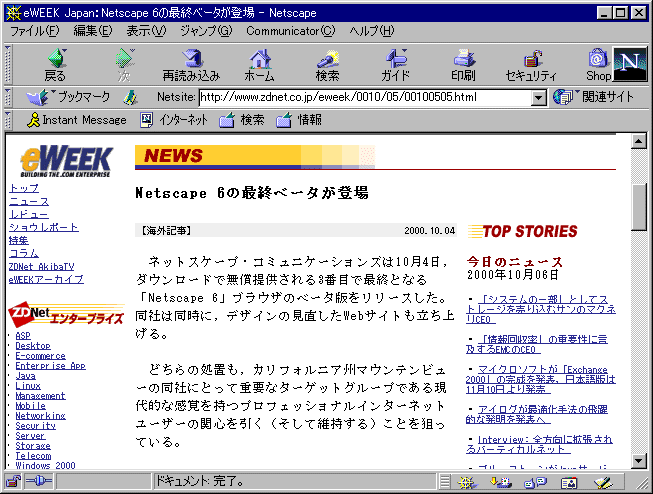Click the status text ドキュメント: 完了。
Image resolution: width=653 pixels, height=494 pixels.
pyautogui.click(x=200, y=482)
